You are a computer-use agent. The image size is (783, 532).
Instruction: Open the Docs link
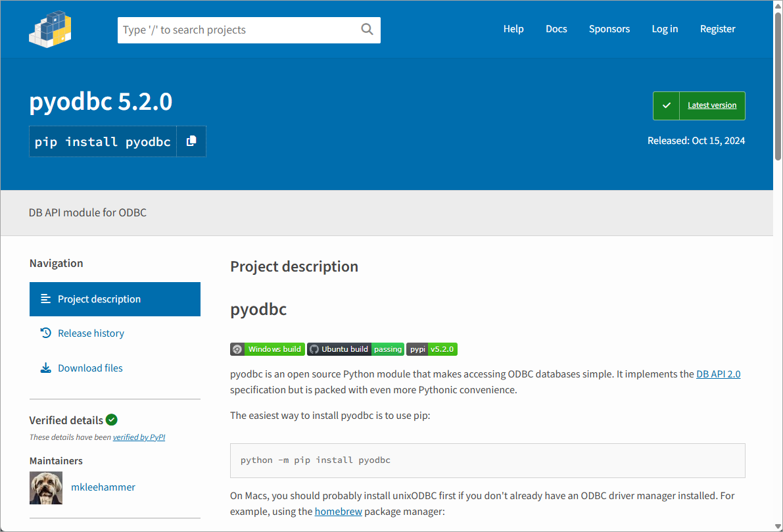[556, 29]
